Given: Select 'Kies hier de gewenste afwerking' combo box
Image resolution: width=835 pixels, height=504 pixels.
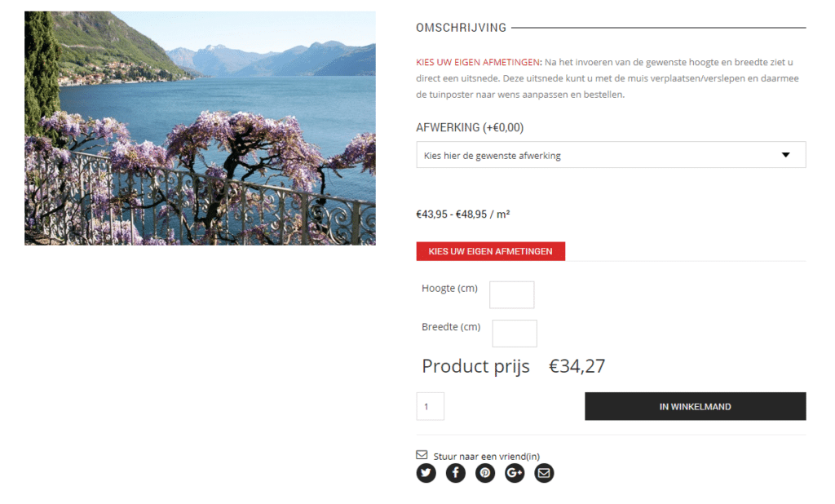Looking at the screenshot, I should tap(611, 155).
